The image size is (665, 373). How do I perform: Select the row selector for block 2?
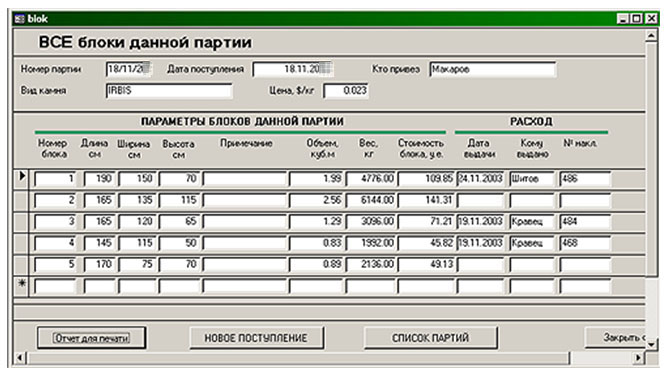click(21, 200)
